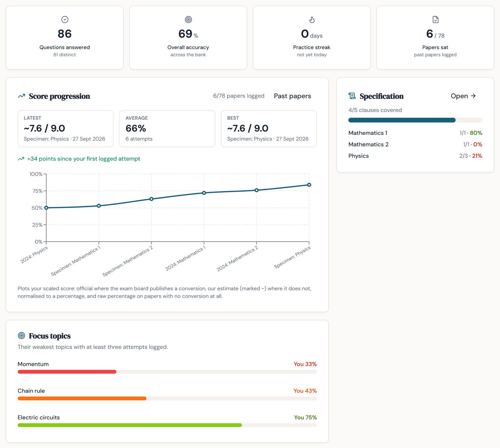Viewport: 500px width, 448px height.
Task: Select the 2024: Physics chart data point
Action: (x=46, y=208)
